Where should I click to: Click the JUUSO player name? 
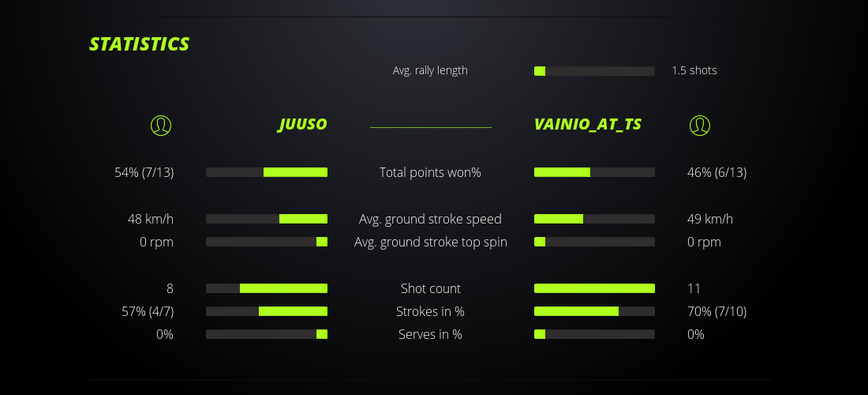302,125
